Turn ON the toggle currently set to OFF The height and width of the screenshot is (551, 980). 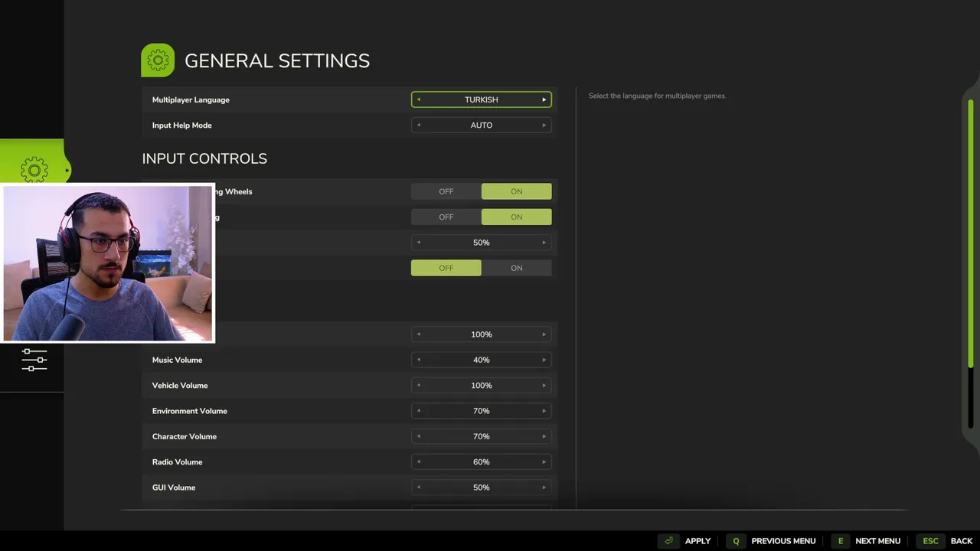[517, 268]
